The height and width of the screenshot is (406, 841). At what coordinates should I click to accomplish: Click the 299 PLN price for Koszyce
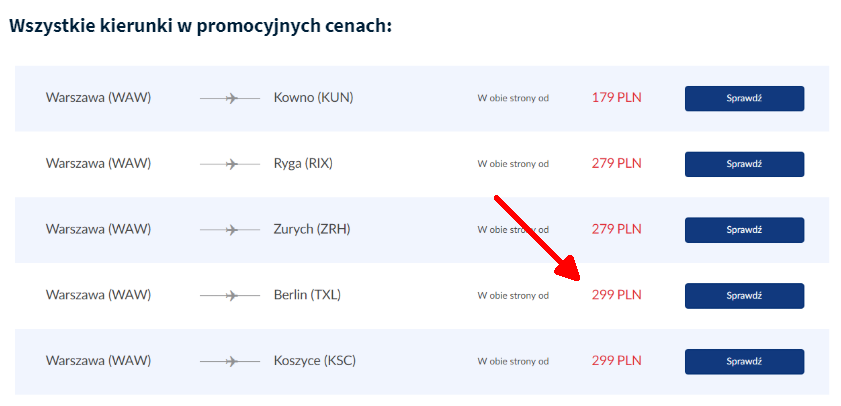(x=616, y=361)
